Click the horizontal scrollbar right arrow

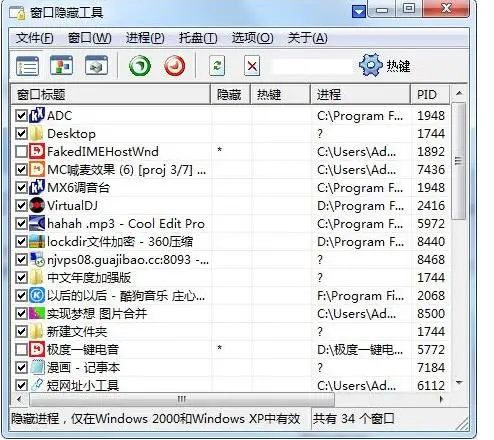442,399
